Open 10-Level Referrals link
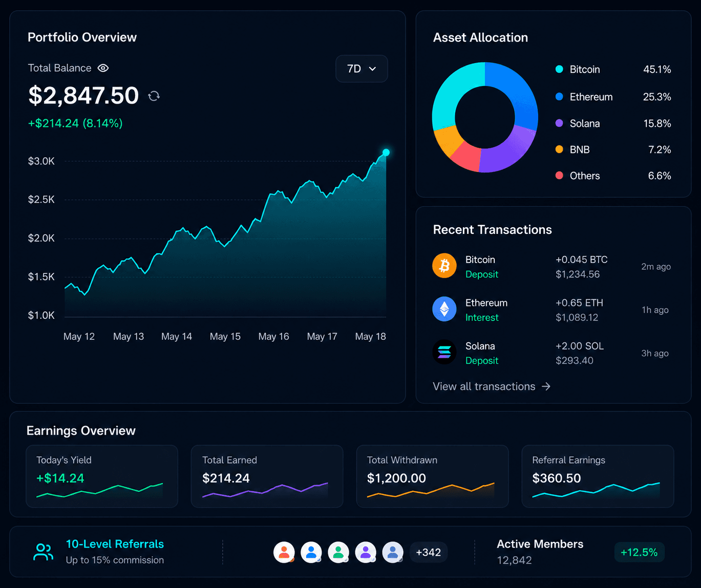Viewport: 701px width, 588px height. pyautogui.click(x=115, y=544)
